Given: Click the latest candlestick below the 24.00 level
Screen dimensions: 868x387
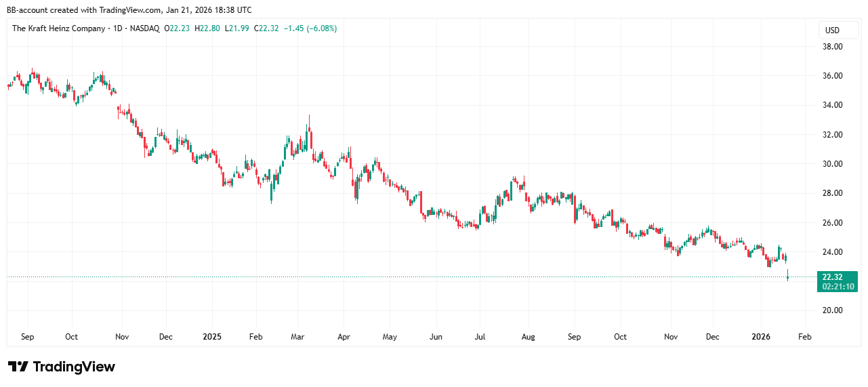Looking at the screenshot, I should tap(788, 276).
